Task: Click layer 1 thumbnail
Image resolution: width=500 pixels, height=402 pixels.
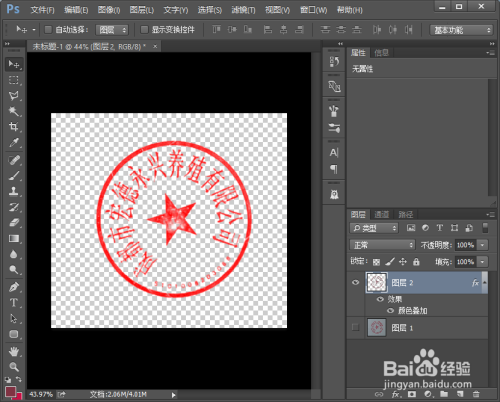Action: click(x=377, y=328)
